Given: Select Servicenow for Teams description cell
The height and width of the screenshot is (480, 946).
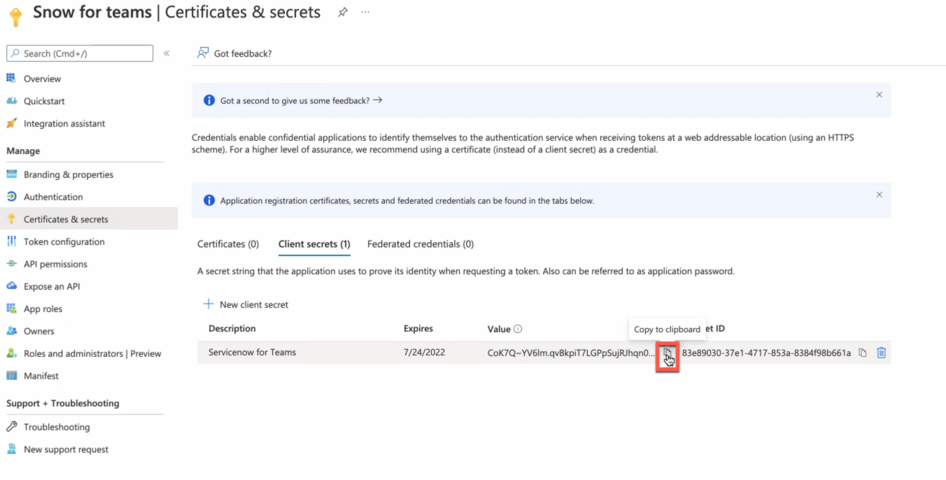Looking at the screenshot, I should [x=252, y=352].
